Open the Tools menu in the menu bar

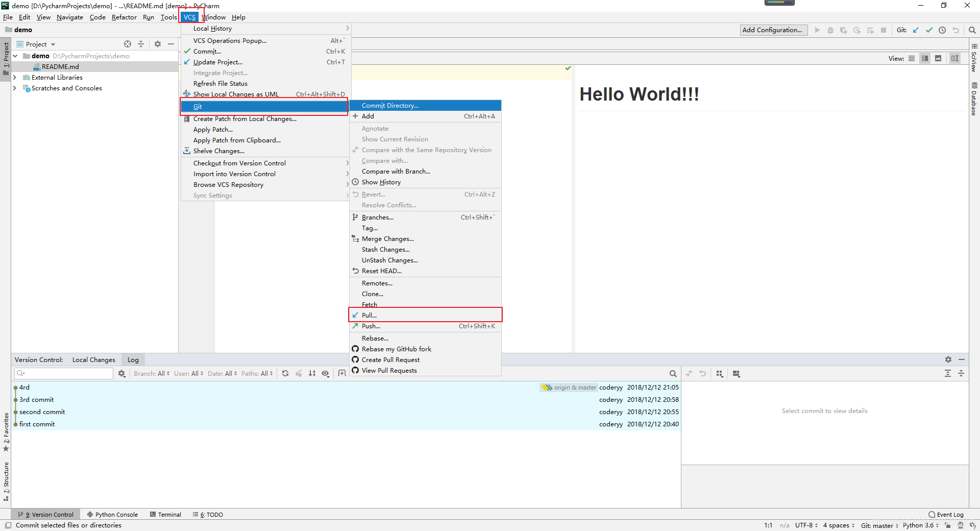point(168,17)
